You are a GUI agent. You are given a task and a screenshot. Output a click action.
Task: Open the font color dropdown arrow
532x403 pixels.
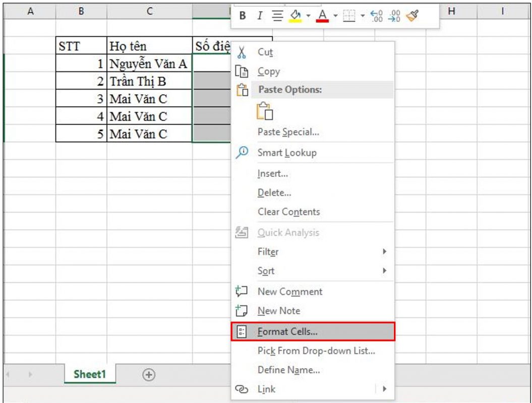(335, 16)
